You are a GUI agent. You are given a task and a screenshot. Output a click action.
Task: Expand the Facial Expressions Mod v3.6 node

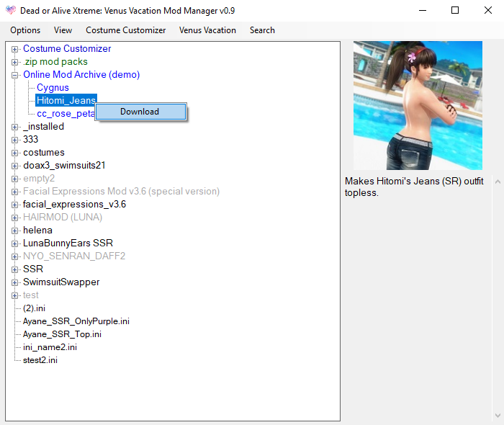[x=14, y=192]
